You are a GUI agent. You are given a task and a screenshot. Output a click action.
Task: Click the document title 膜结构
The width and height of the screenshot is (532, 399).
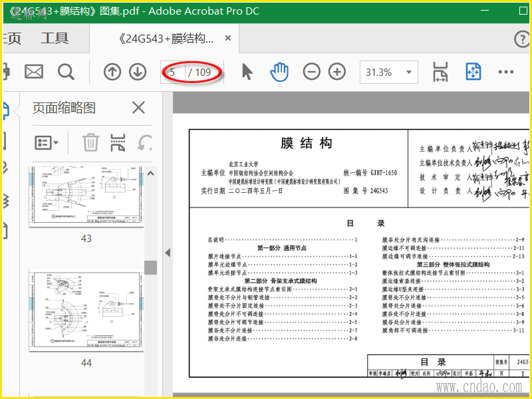pos(306,143)
